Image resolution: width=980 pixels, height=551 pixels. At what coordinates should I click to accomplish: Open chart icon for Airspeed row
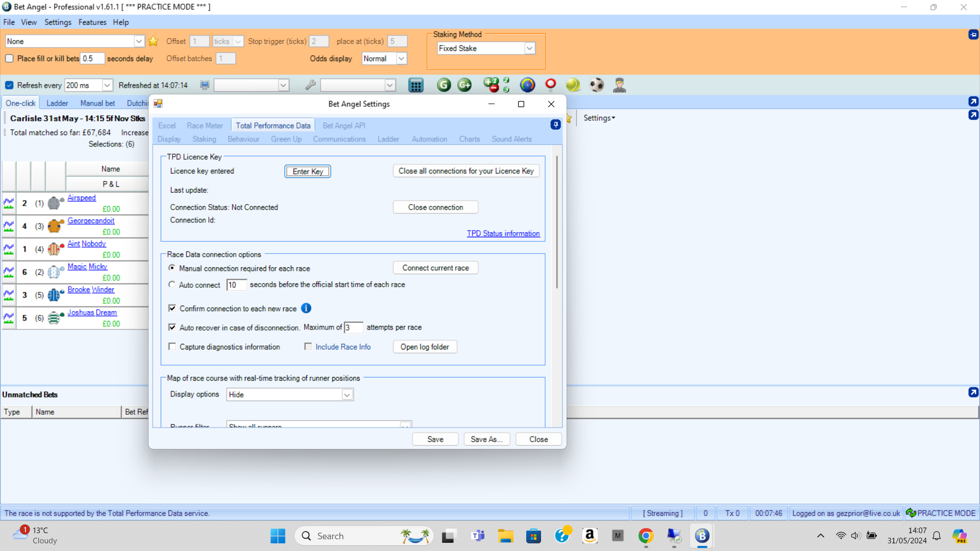(9, 203)
